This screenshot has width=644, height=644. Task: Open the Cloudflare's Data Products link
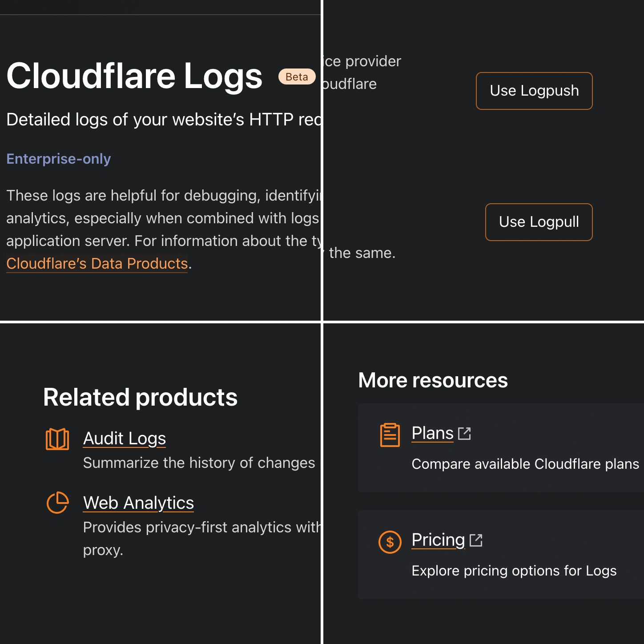[97, 264]
